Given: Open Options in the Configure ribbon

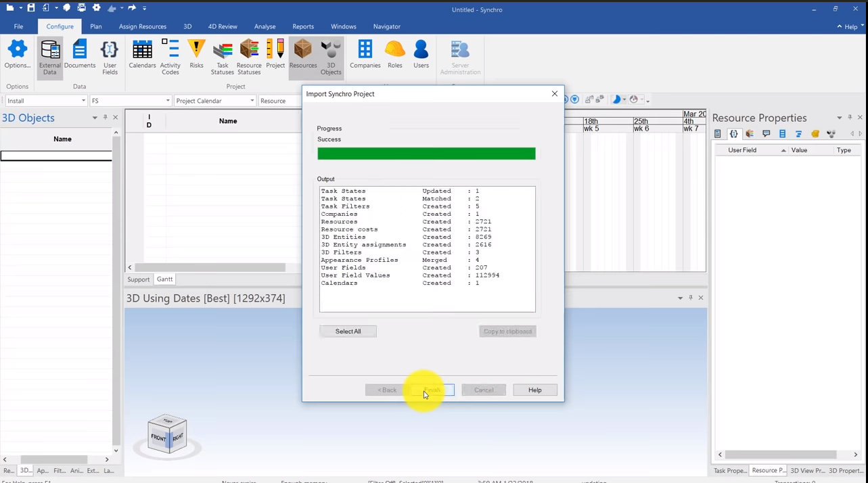Looking at the screenshot, I should tap(18, 55).
